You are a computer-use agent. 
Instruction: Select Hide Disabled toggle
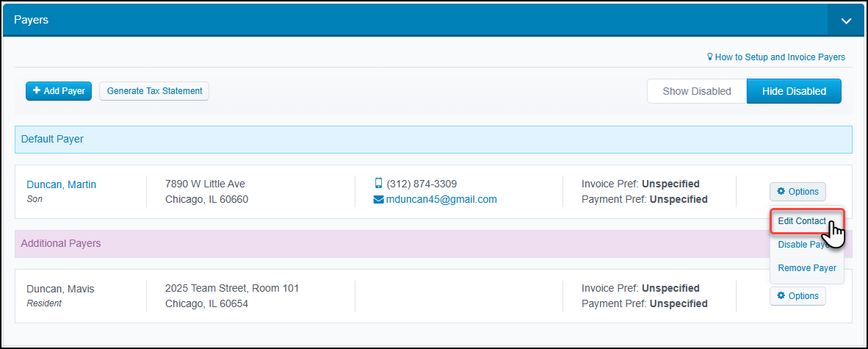pos(794,91)
